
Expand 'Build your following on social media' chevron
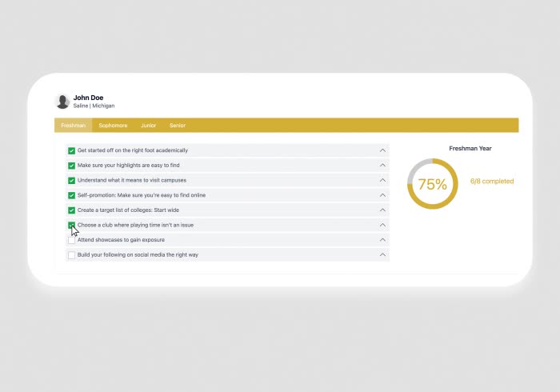point(382,255)
